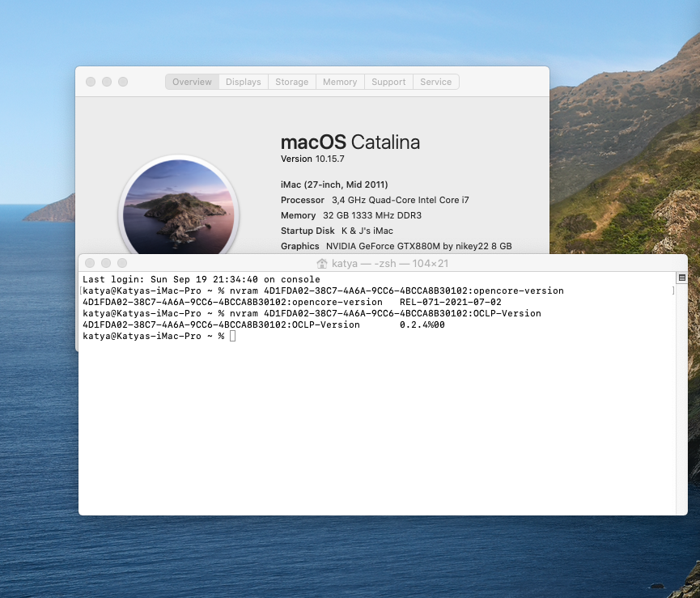
Task: Open the Service tab
Action: (435, 82)
